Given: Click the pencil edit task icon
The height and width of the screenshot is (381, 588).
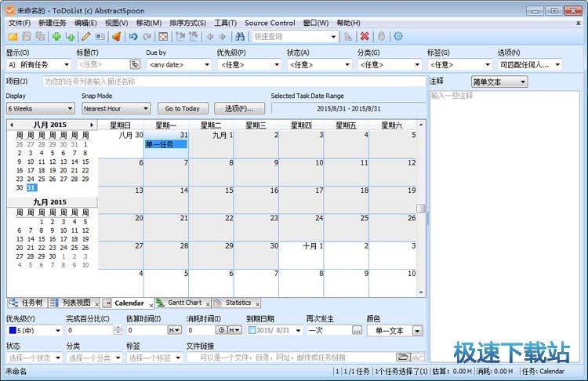Looking at the screenshot, I should point(85,36).
